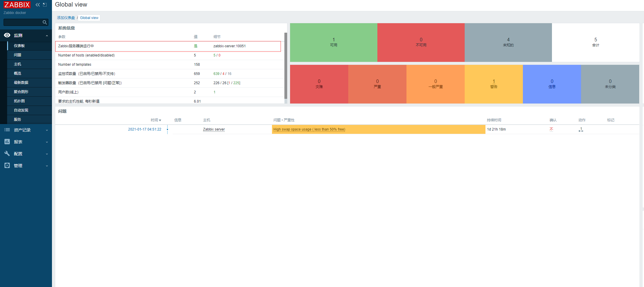The width and height of the screenshot is (644, 287).
Task: Click the 资产记录 list icon
Action: click(x=7, y=130)
